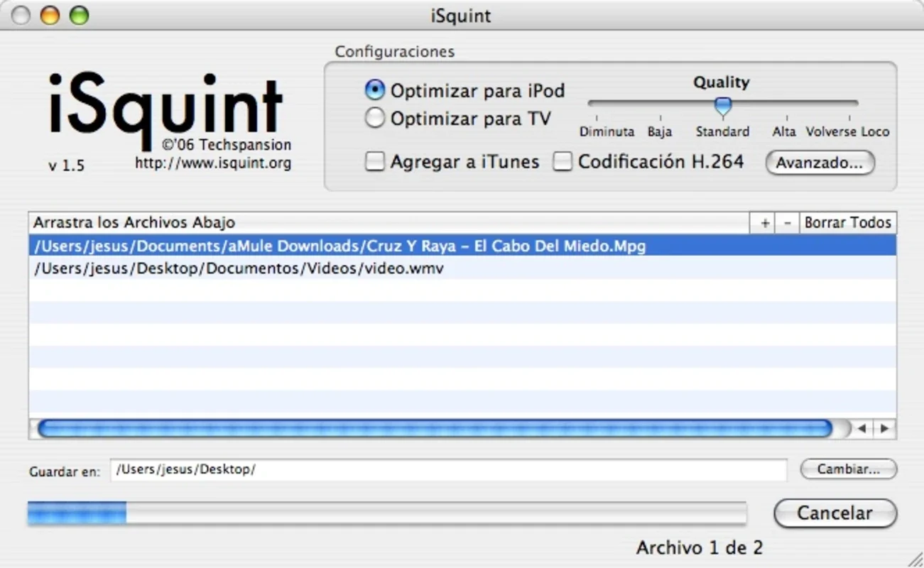
Task: Click the right scroll arrow of file list
Action: coord(884,428)
